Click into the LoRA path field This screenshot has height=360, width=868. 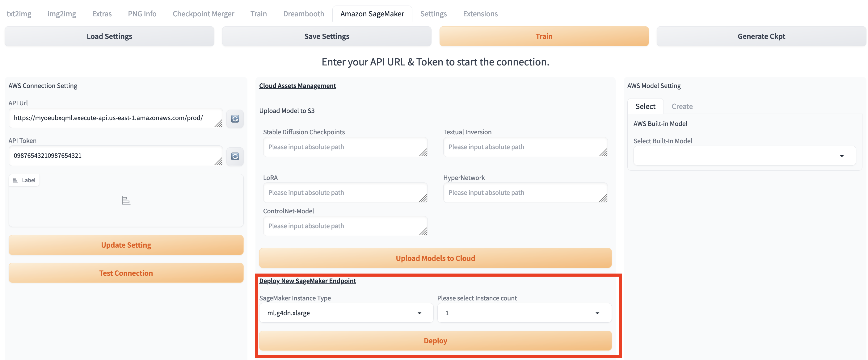(340, 193)
